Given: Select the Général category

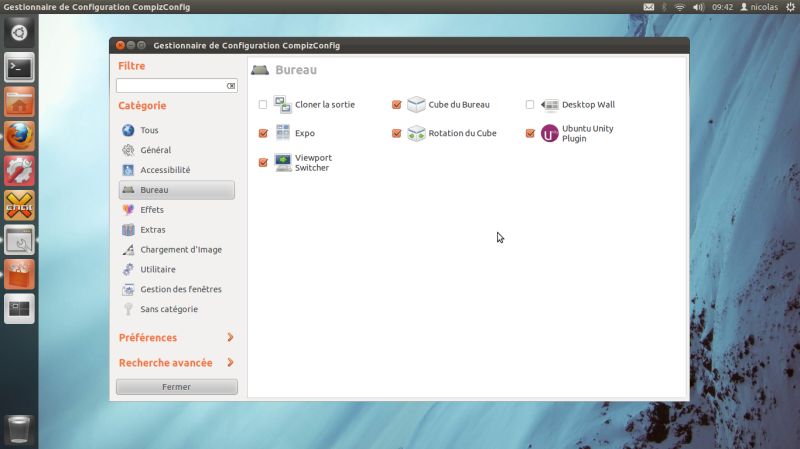Looking at the screenshot, I should [177, 150].
